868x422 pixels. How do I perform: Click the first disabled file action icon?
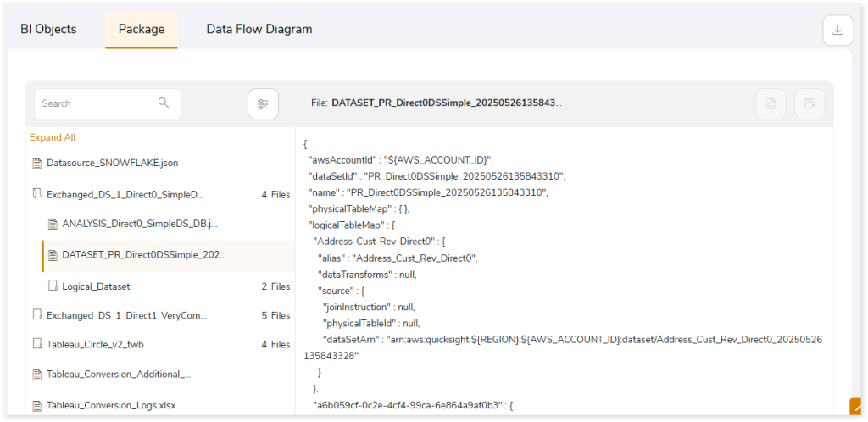(x=771, y=103)
